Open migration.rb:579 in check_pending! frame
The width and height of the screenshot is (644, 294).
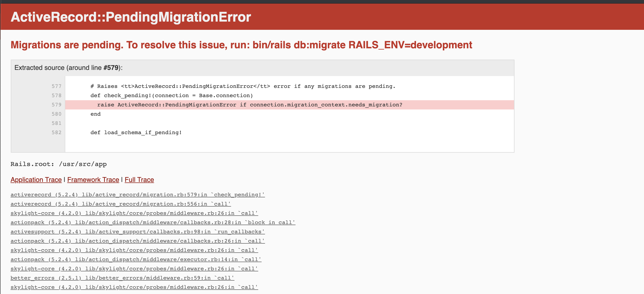click(138, 195)
